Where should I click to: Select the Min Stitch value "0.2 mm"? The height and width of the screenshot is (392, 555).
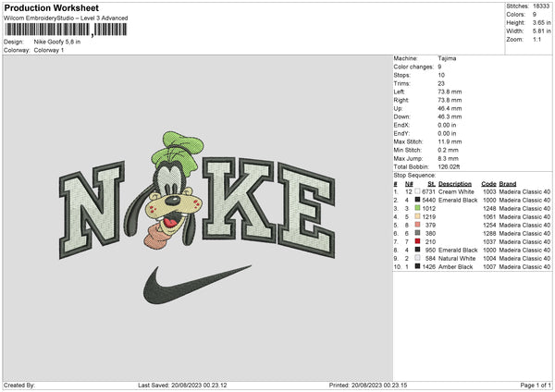(448, 150)
